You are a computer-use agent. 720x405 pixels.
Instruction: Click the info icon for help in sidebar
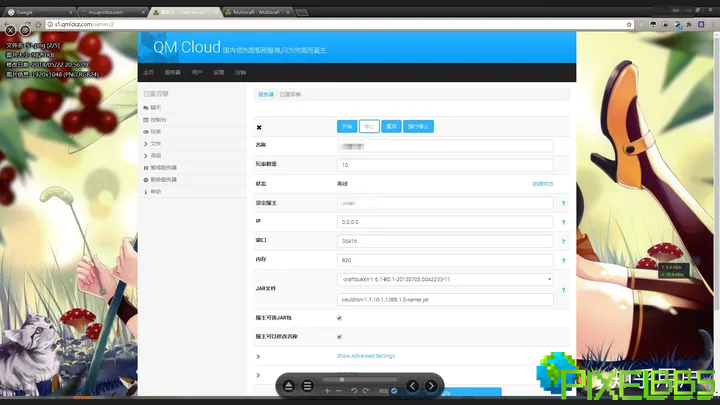pos(146,192)
